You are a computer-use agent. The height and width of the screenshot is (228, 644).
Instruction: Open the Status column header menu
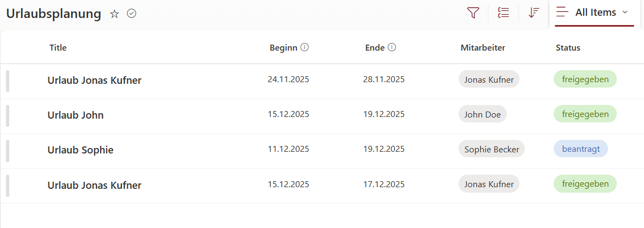(x=568, y=48)
